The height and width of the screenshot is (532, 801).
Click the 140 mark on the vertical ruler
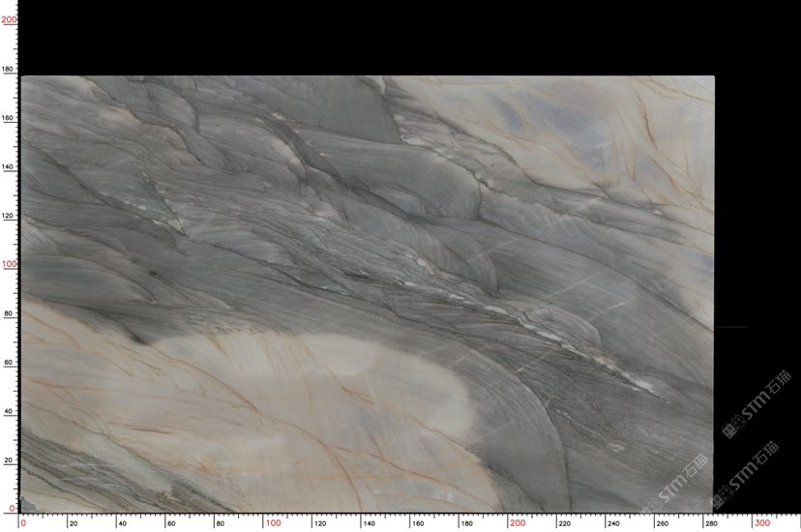tap(8, 167)
